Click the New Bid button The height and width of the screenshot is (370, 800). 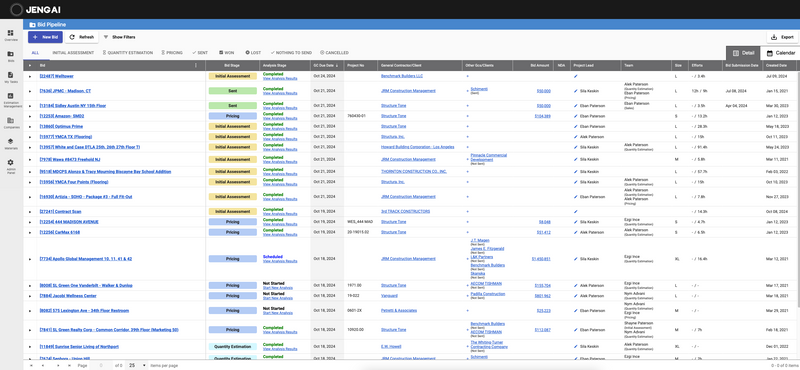45,37
